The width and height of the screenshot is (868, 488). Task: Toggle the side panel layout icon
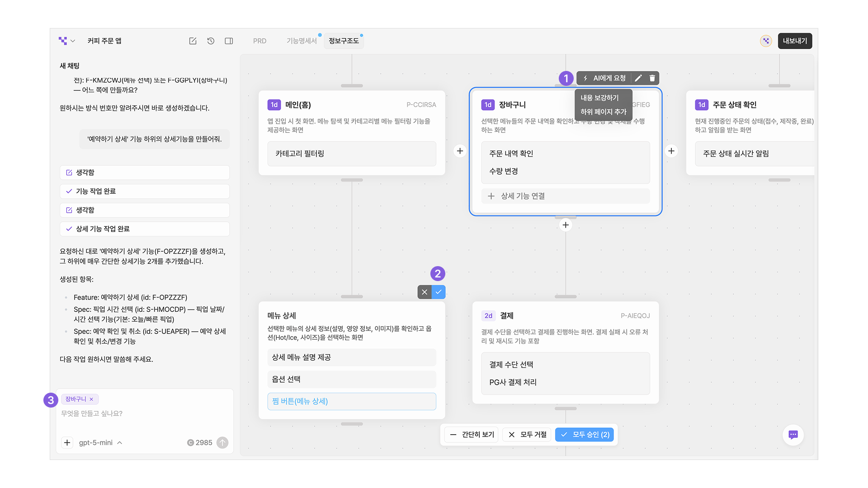pos(229,41)
